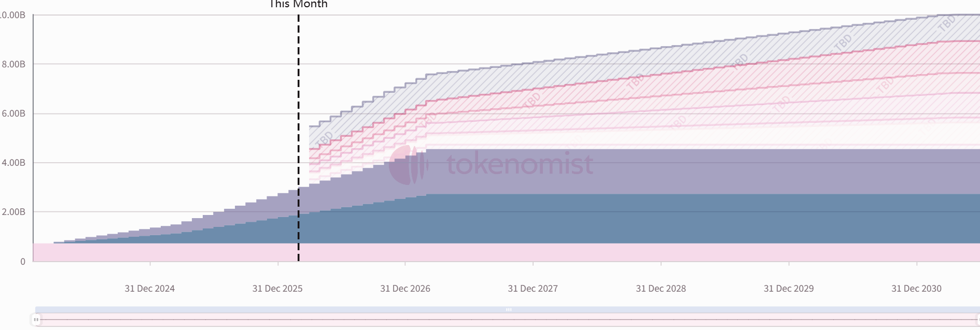Click the This Month label

pos(298,5)
